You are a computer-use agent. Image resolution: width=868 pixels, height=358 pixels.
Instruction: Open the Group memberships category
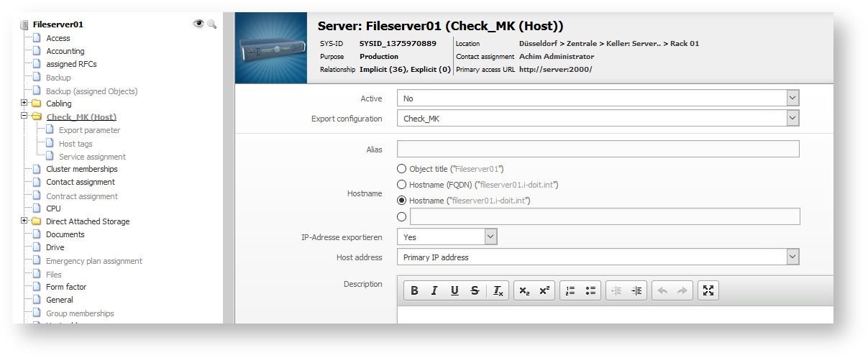(x=80, y=313)
